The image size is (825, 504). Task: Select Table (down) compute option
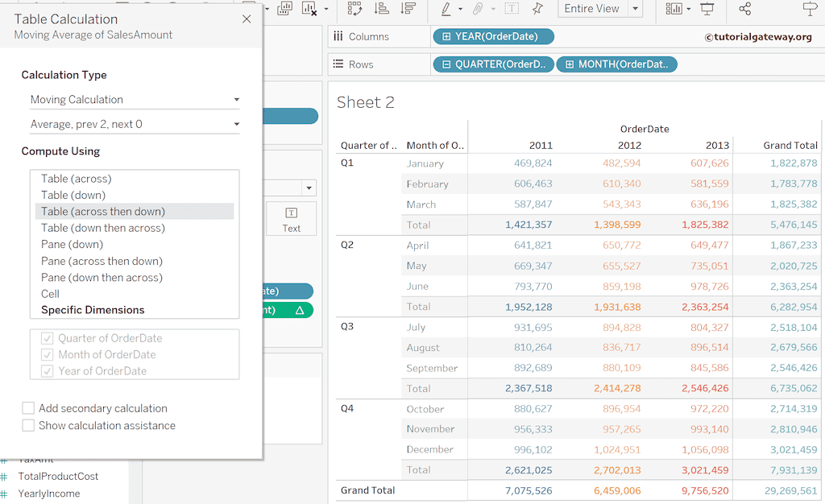[73, 195]
